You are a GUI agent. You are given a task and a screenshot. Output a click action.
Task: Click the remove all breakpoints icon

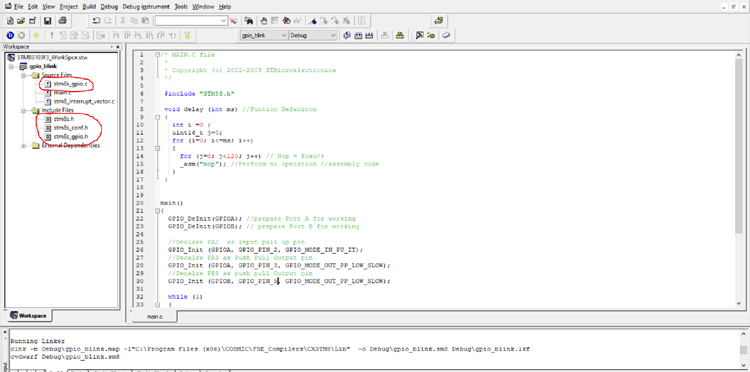coord(287,21)
